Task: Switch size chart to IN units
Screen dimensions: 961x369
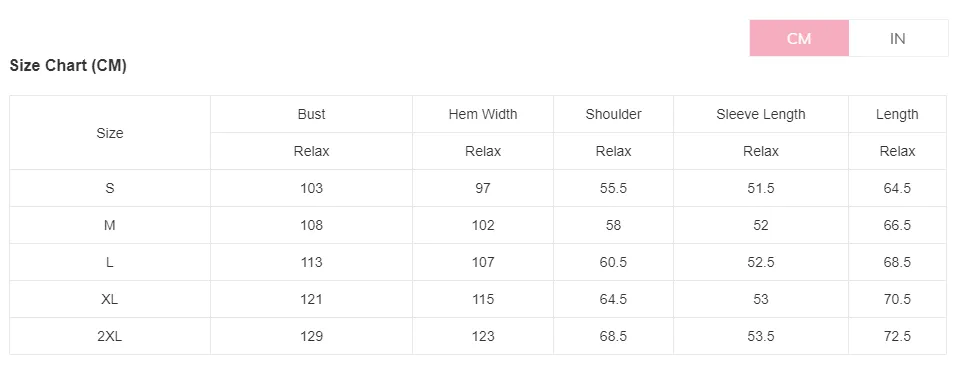Action: coord(898,38)
